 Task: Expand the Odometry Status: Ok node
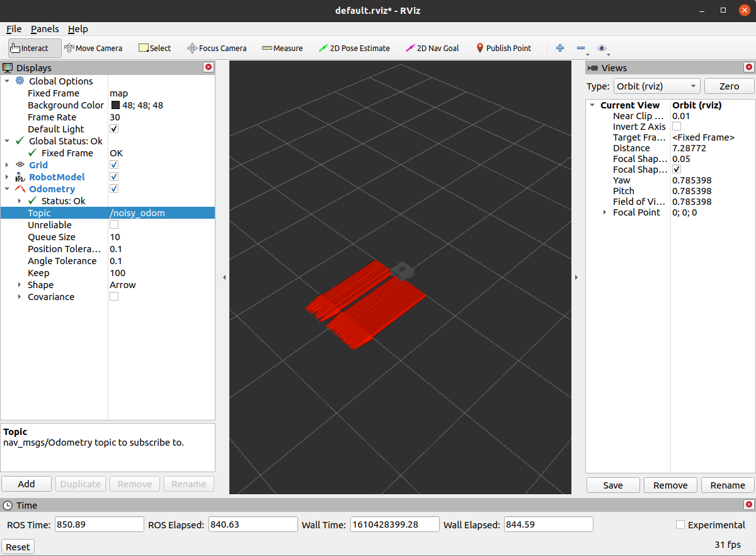(20, 200)
